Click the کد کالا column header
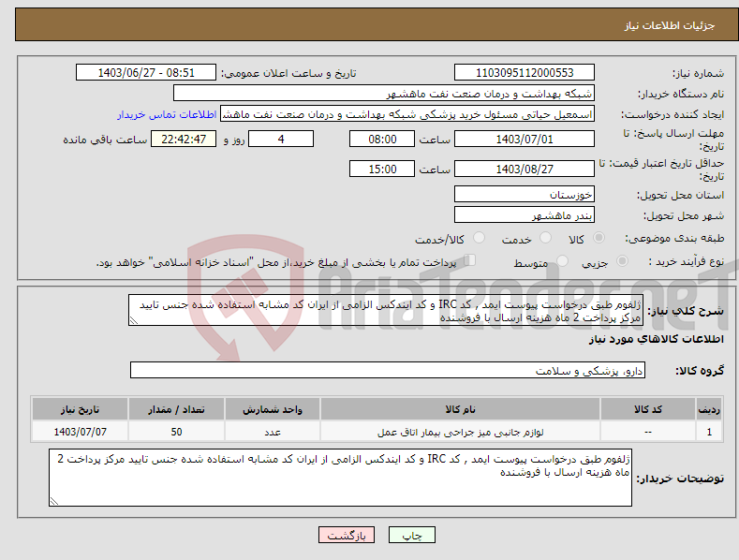 (x=648, y=409)
